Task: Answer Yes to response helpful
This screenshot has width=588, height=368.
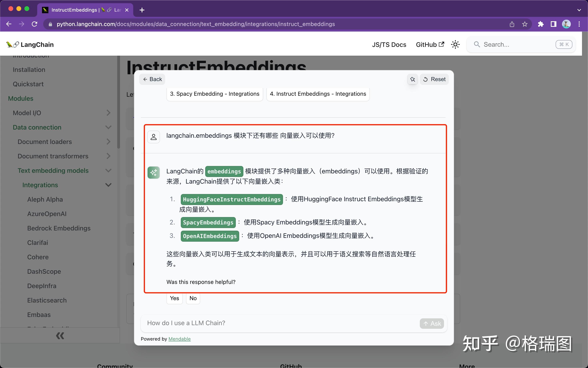Action: 174,298
